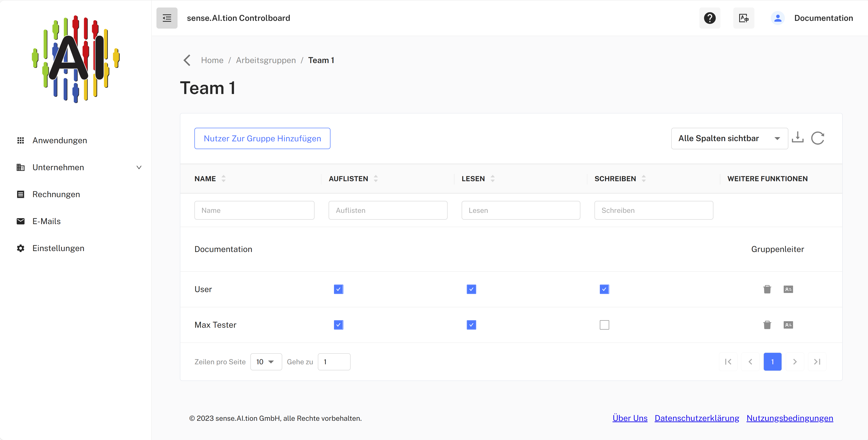Uncheck Lesen for Max Tester
Screen dimensions: 868x440
pyautogui.click(x=471, y=325)
